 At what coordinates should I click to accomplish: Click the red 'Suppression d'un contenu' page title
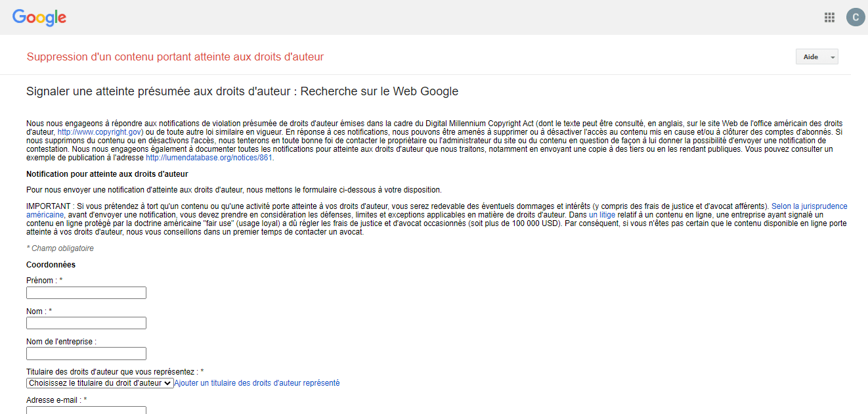click(x=175, y=57)
